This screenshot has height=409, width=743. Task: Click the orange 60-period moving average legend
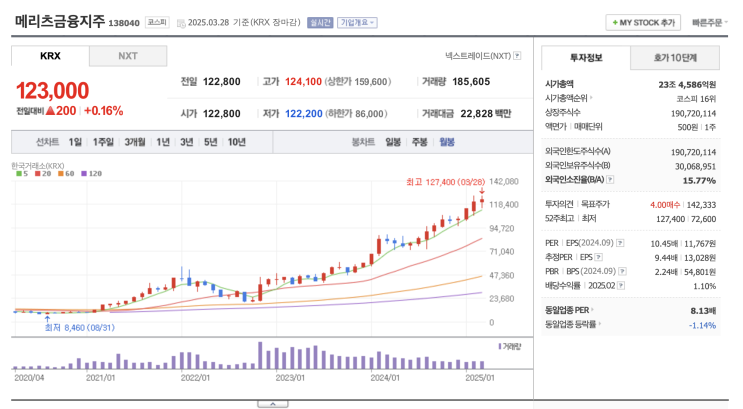click(x=66, y=174)
